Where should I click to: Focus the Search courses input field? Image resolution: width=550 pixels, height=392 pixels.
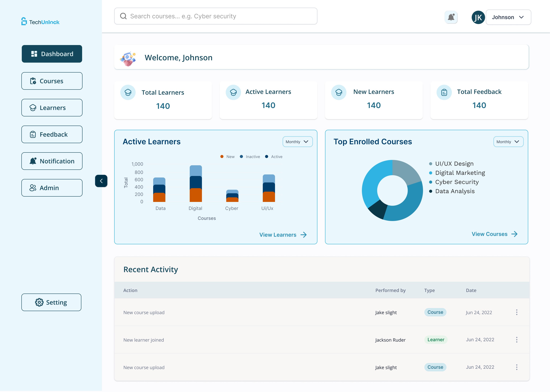point(216,16)
